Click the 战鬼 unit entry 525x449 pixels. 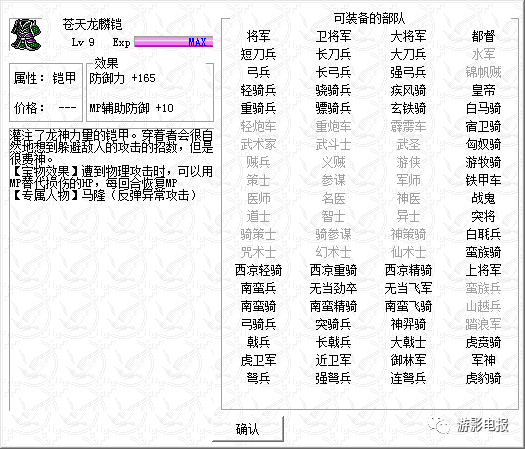483,199
